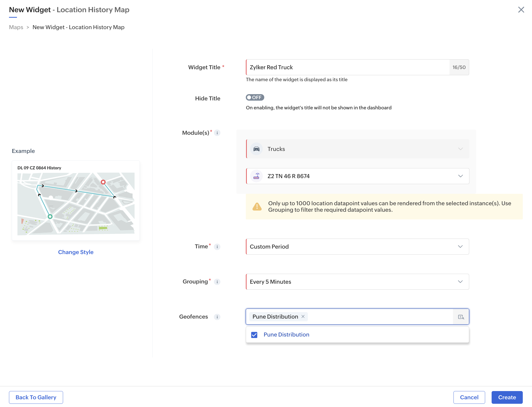Click the Widget Title text field
532x407 pixels.
tap(348, 68)
